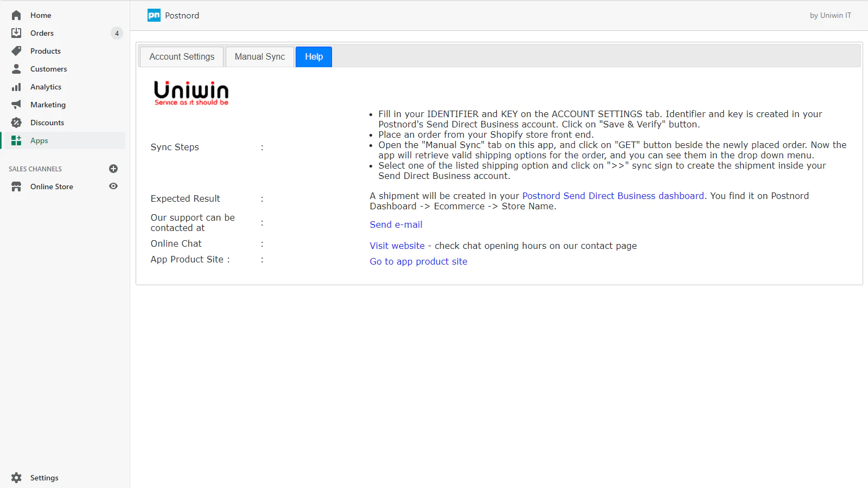
Task: Open the Marketing section
Action: (x=48, y=105)
